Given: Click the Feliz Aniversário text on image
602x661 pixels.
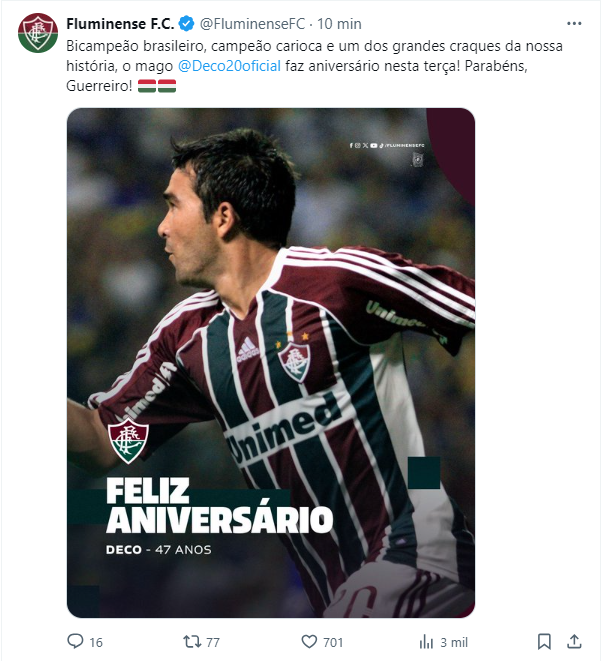Looking at the screenshot, I should [219, 505].
